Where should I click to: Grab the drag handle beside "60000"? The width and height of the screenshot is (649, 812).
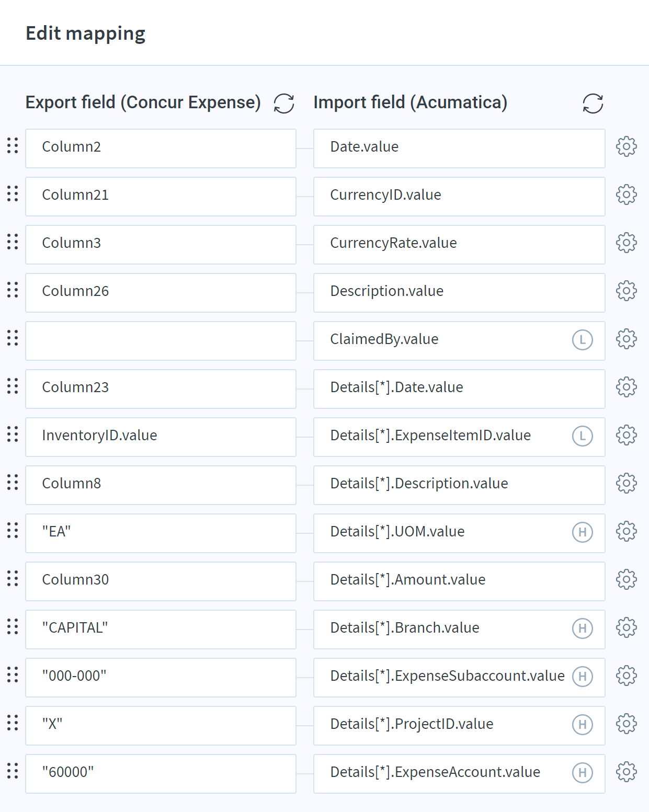[x=13, y=771]
